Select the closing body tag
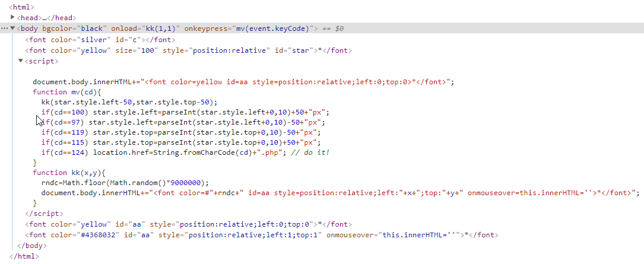The width and height of the screenshot is (644, 264). tap(32, 246)
